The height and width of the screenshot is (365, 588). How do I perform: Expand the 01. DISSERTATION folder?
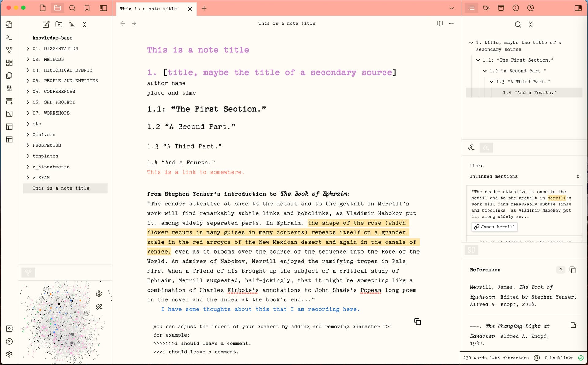coord(28,48)
